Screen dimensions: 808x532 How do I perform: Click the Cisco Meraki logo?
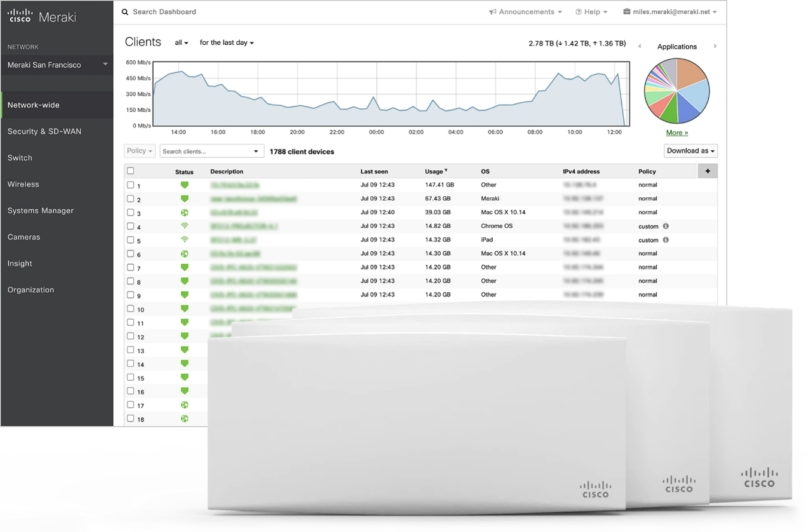[x=42, y=16]
